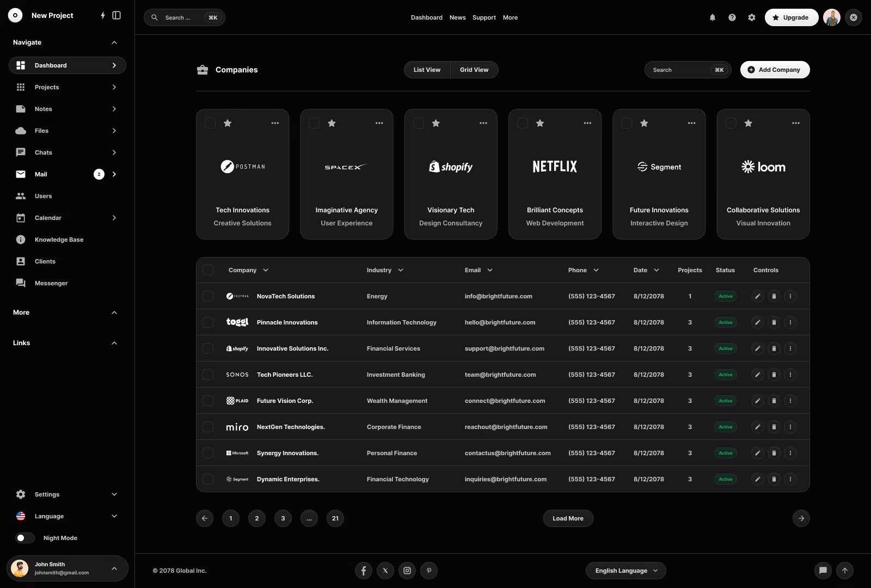
Task: Open the Messenger sidebar item
Action: tap(68, 283)
